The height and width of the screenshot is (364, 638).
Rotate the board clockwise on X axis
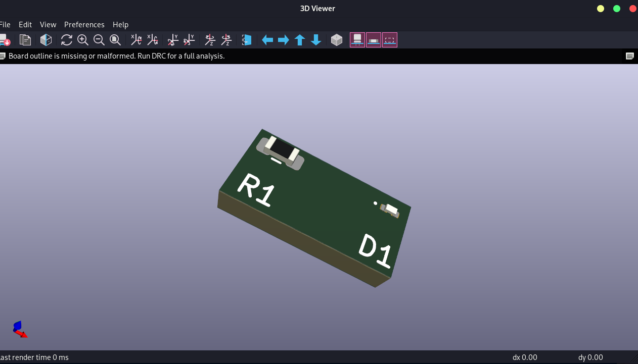135,40
